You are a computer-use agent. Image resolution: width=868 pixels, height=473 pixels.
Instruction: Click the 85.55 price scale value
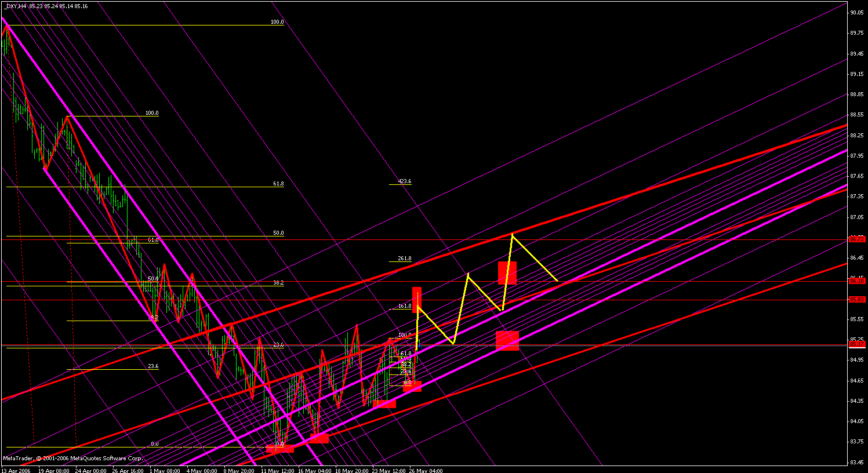pyautogui.click(x=858, y=319)
